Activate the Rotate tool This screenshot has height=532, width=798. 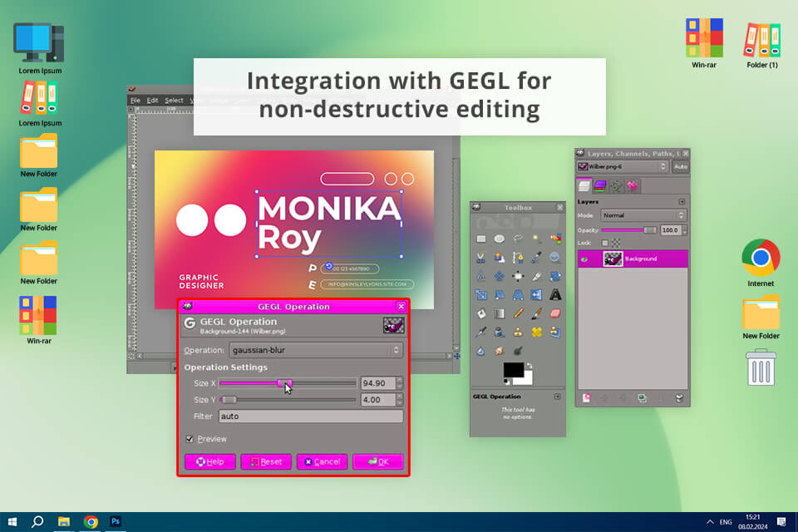555,277
